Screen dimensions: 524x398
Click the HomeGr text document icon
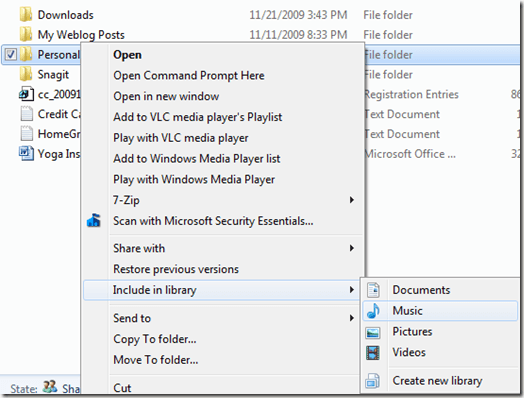pos(26,133)
